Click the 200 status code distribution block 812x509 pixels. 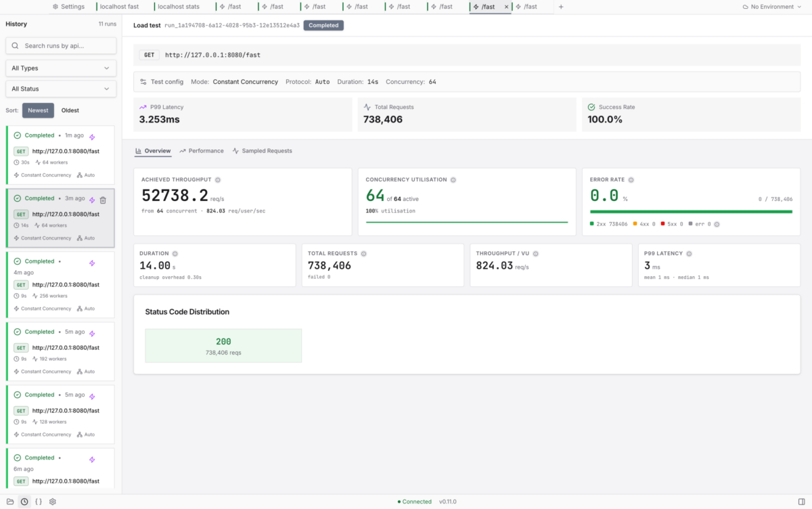tap(223, 346)
